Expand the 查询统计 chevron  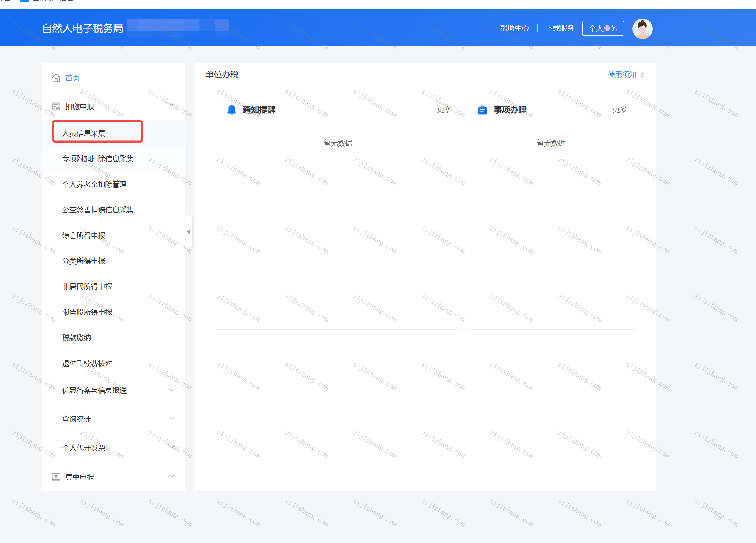[x=172, y=418]
